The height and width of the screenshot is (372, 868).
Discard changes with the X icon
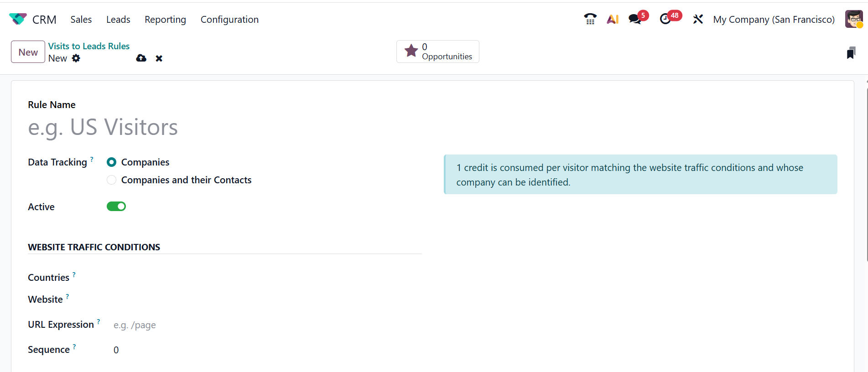coord(159,58)
